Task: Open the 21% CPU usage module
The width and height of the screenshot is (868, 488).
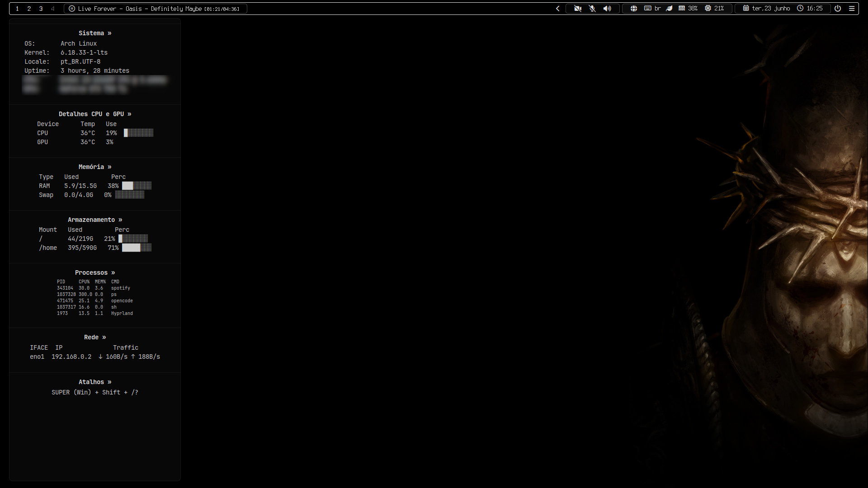Action: 714,9
